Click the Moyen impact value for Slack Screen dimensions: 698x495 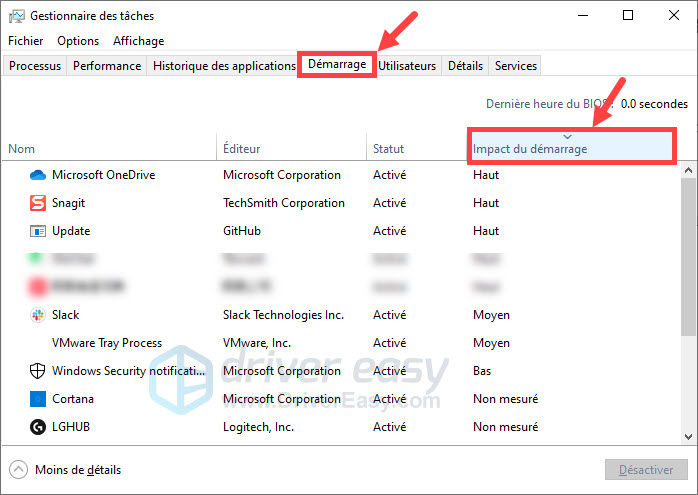point(491,315)
